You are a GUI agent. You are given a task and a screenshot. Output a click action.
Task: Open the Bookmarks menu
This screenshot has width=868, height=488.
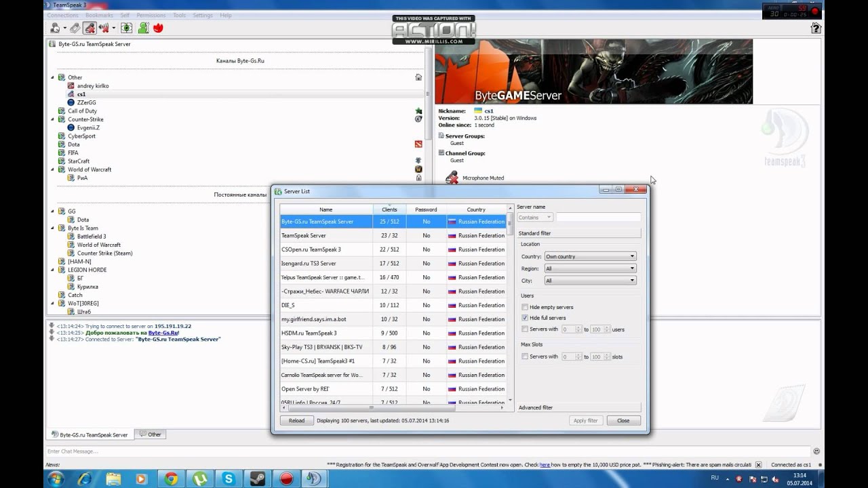pyautogui.click(x=100, y=15)
